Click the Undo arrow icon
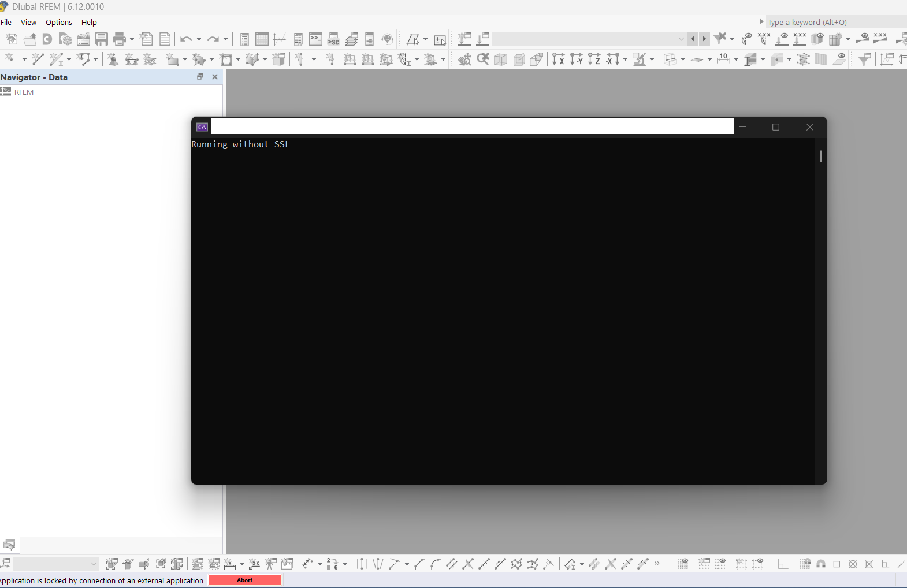 click(x=185, y=39)
